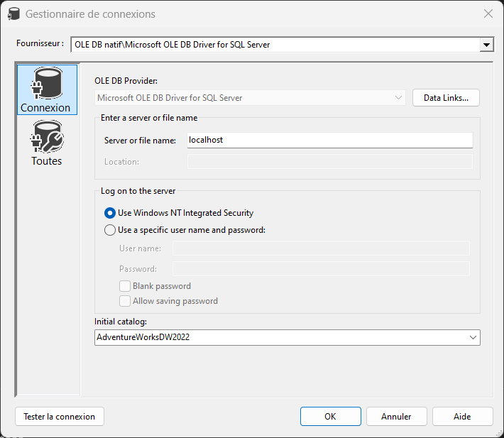
Task: Open help with the Aide button
Action: point(462,417)
